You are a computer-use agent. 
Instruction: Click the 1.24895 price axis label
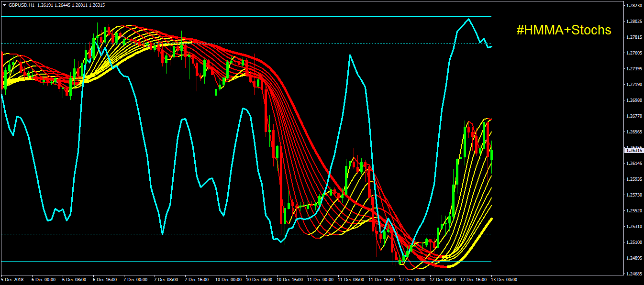pos(634,258)
